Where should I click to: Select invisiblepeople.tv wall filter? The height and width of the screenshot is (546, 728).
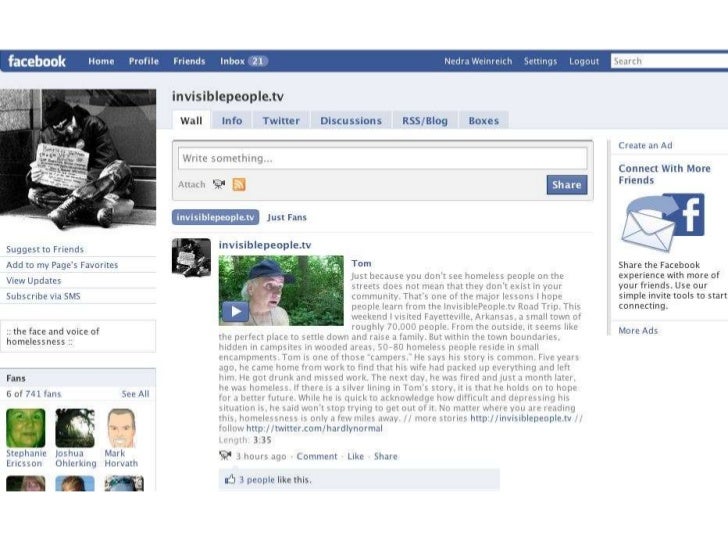(x=215, y=217)
